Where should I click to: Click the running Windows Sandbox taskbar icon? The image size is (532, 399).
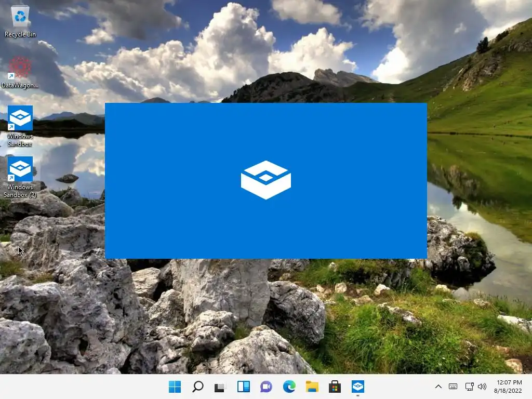pyautogui.click(x=357, y=387)
